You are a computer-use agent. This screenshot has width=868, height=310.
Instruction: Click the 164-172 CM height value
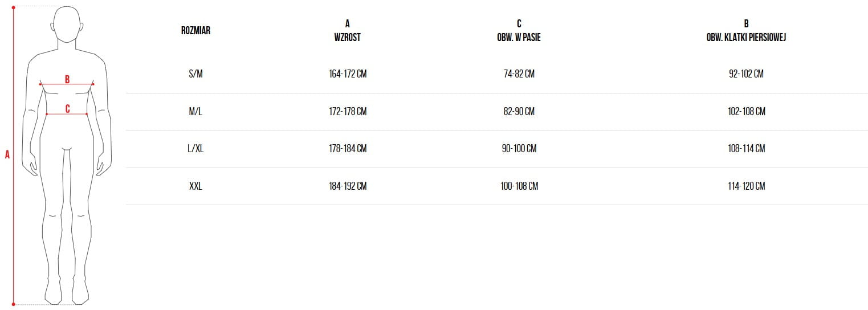(348, 74)
